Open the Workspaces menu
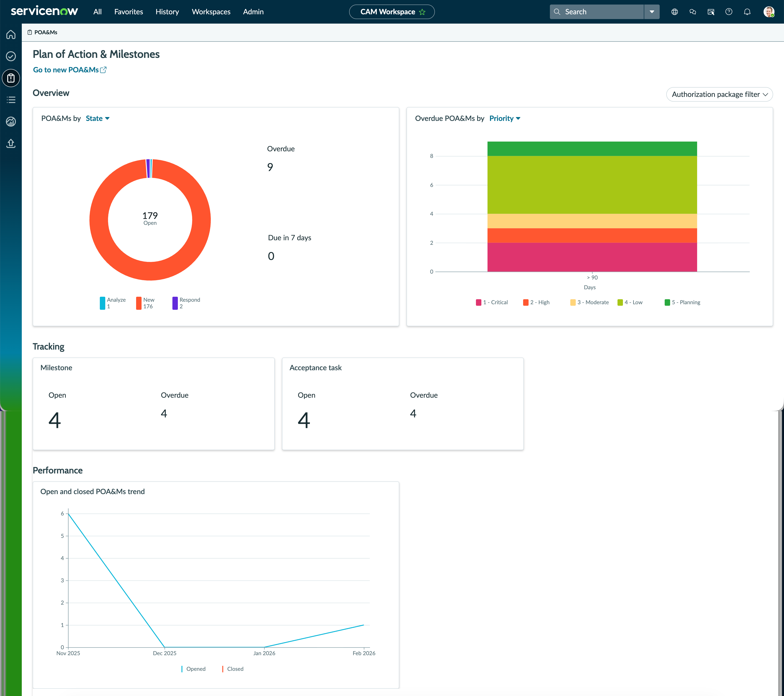The height and width of the screenshot is (696, 784). coord(211,12)
